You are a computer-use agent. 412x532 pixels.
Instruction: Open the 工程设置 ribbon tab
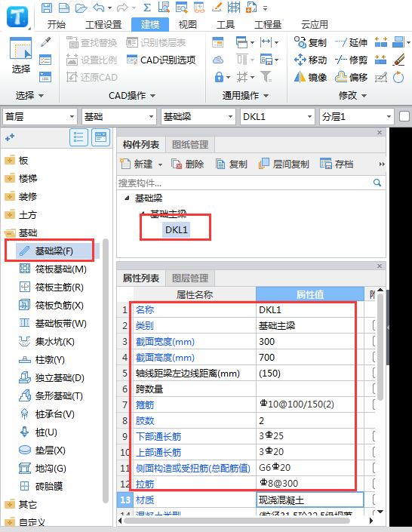pyautogui.click(x=103, y=24)
